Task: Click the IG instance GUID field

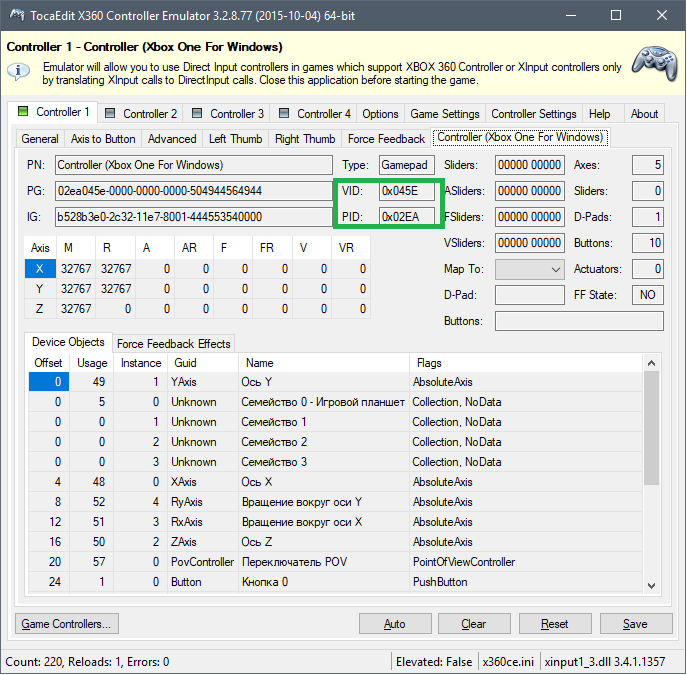Action: click(x=194, y=217)
